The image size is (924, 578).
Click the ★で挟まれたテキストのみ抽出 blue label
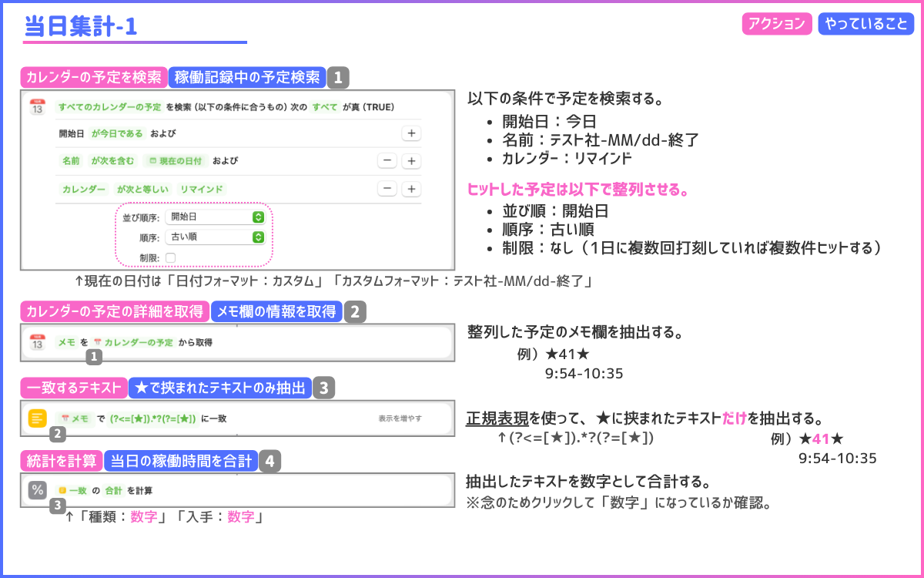coord(220,388)
